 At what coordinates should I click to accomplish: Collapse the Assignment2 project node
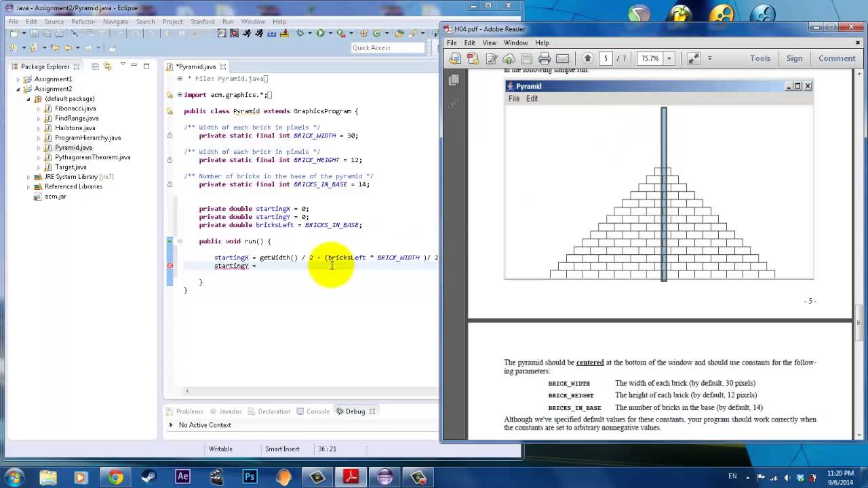(18, 89)
